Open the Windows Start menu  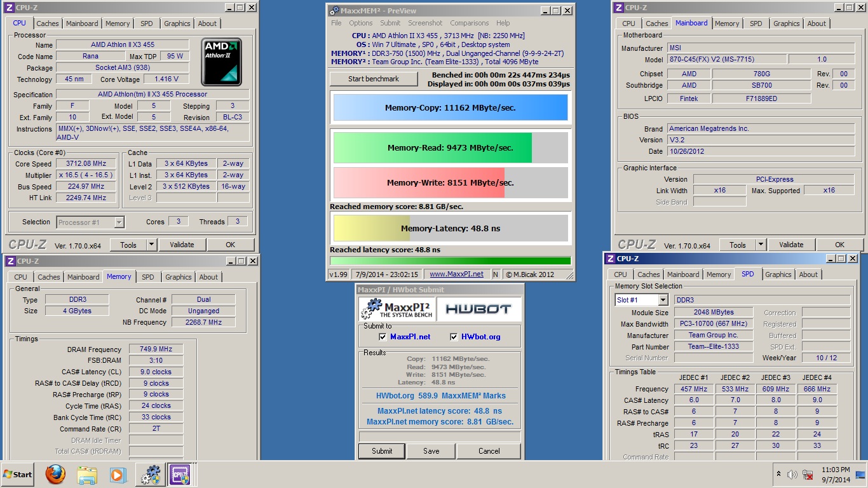click(18, 475)
